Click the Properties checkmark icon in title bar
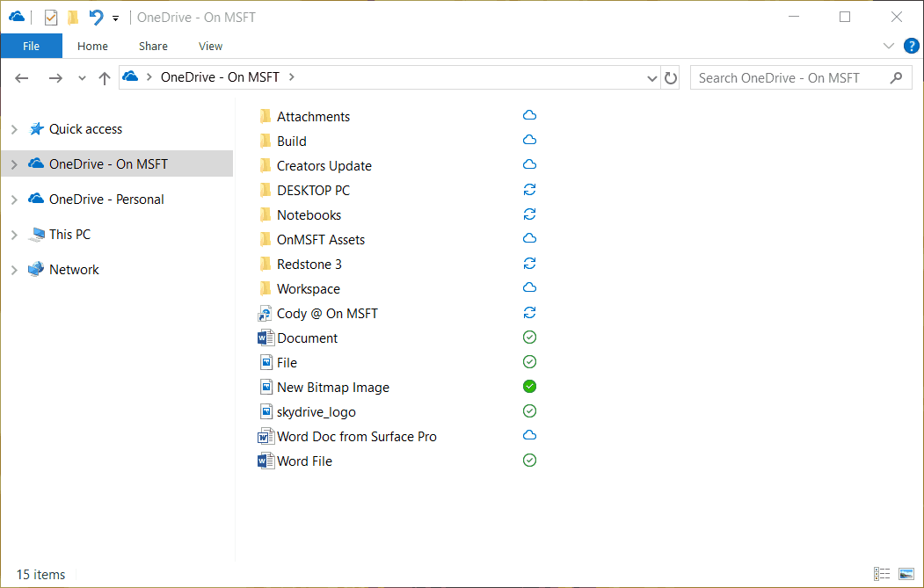This screenshot has width=924, height=588. click(51, 18)
